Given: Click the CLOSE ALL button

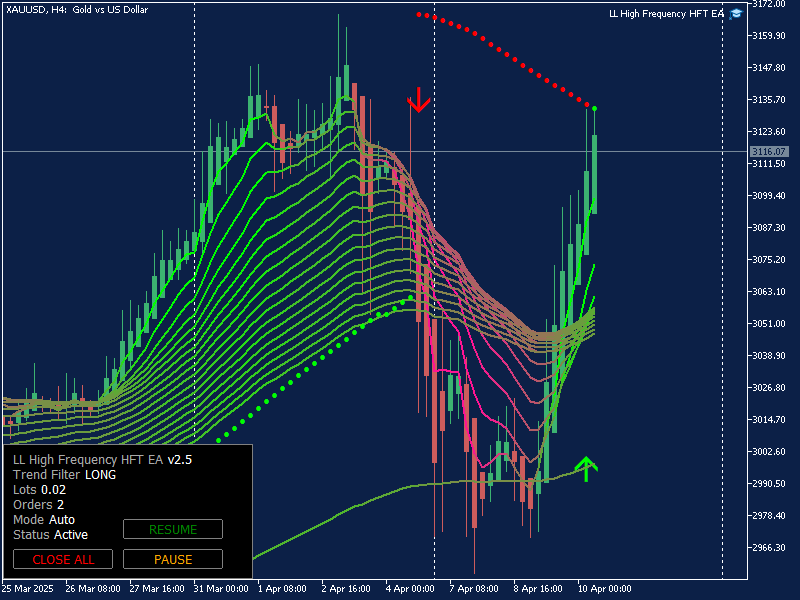Looking at the screenshot, I should click(x=63, y=559).
